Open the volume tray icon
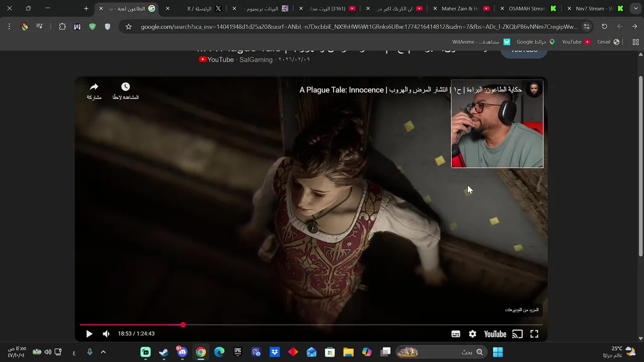The width and height of the screenshot is (644, 362). click(47, 352)
